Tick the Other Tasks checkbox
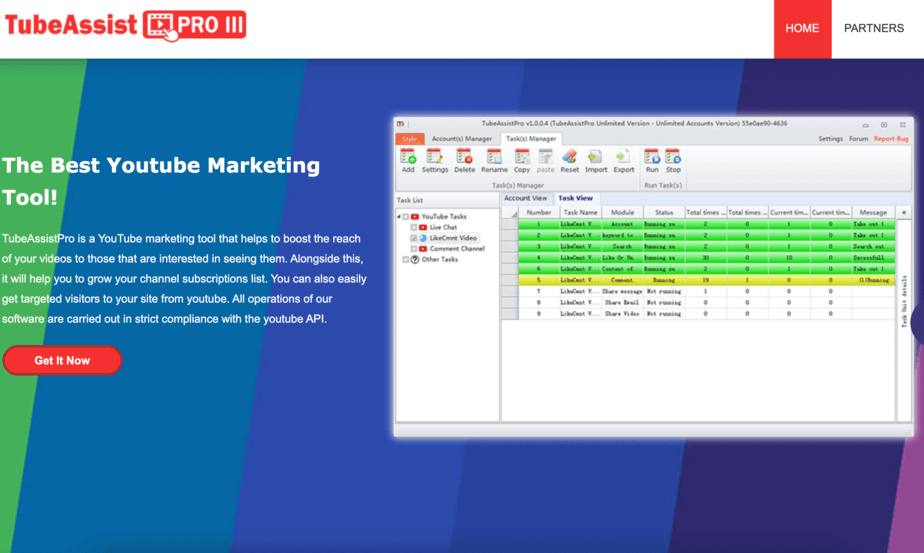This screenshot has width=924, height=553. pos(405,259)
